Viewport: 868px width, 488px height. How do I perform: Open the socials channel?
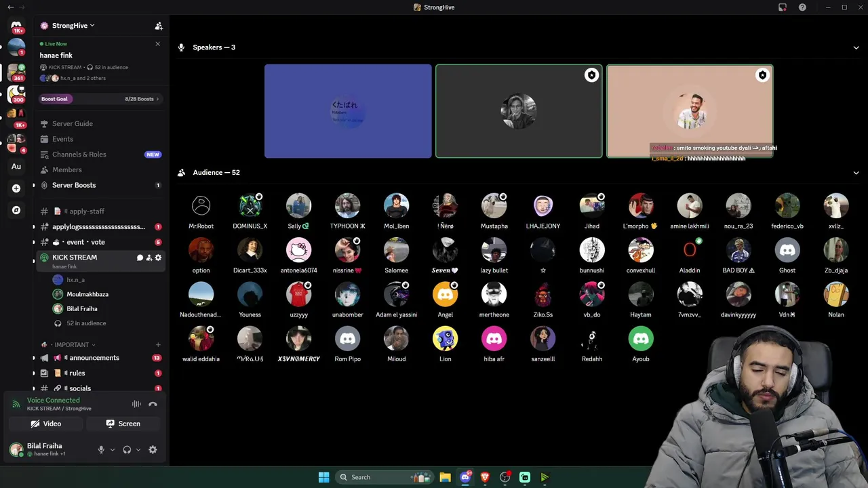click(99, 388)
